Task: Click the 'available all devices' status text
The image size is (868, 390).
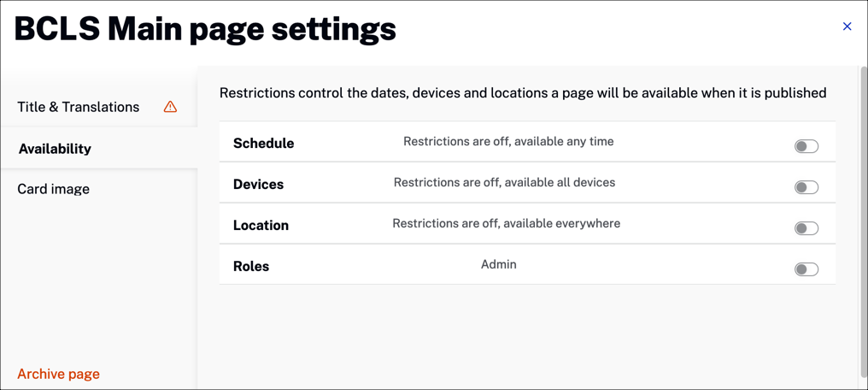Action: (x=504, y=182)
